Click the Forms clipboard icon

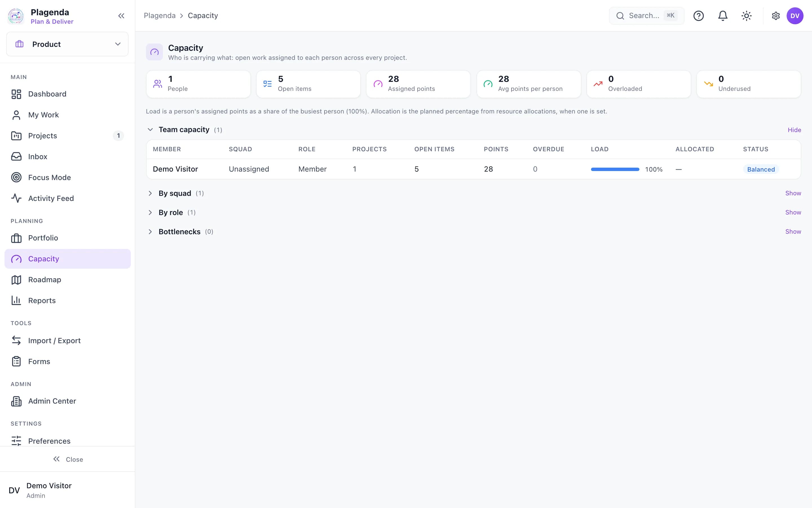[x=16, y=361]
